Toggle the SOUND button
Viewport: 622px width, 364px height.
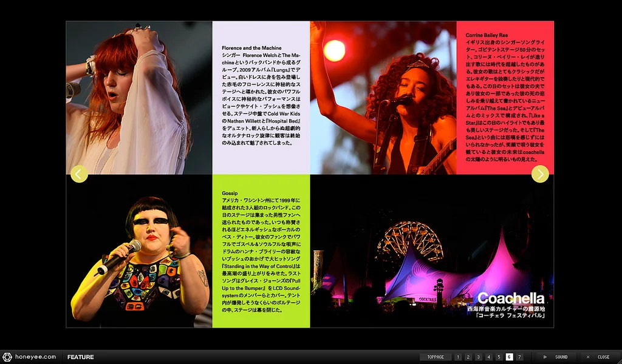click(x=555, y=357)
